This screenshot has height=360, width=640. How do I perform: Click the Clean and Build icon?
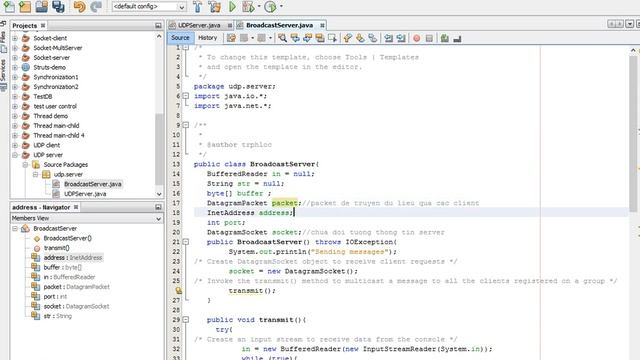(214, 7)
